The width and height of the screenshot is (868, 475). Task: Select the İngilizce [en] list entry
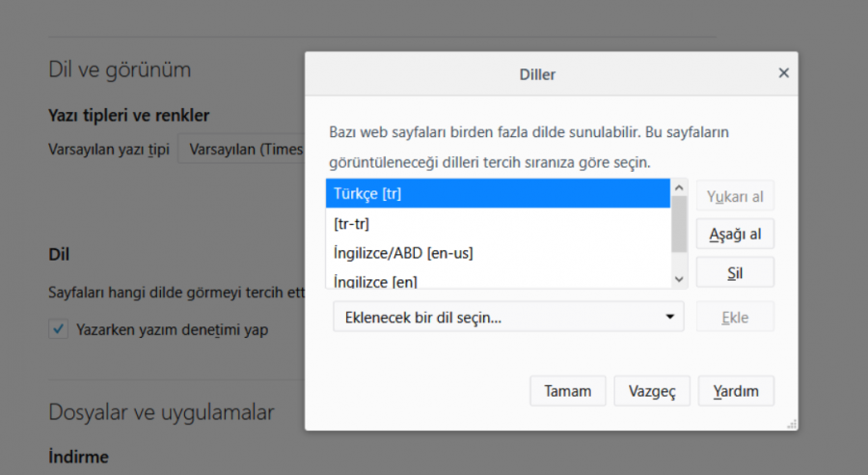click(x=497, y=281)
